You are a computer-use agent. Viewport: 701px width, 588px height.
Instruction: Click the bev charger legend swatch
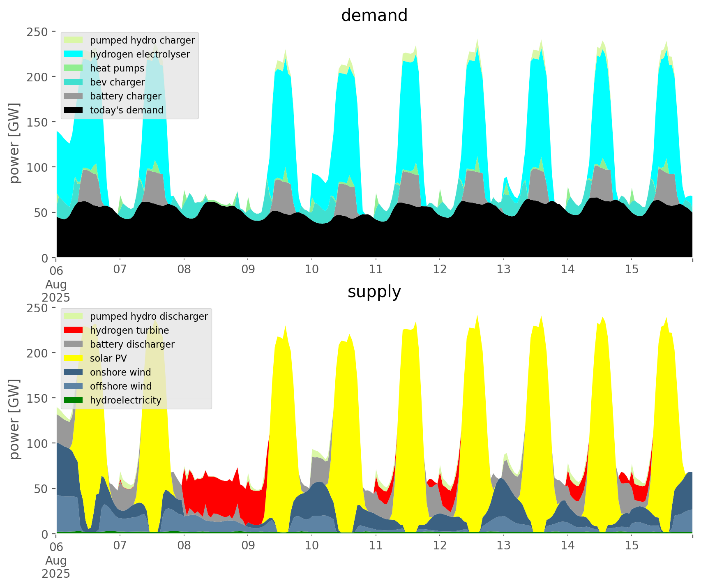74,82
